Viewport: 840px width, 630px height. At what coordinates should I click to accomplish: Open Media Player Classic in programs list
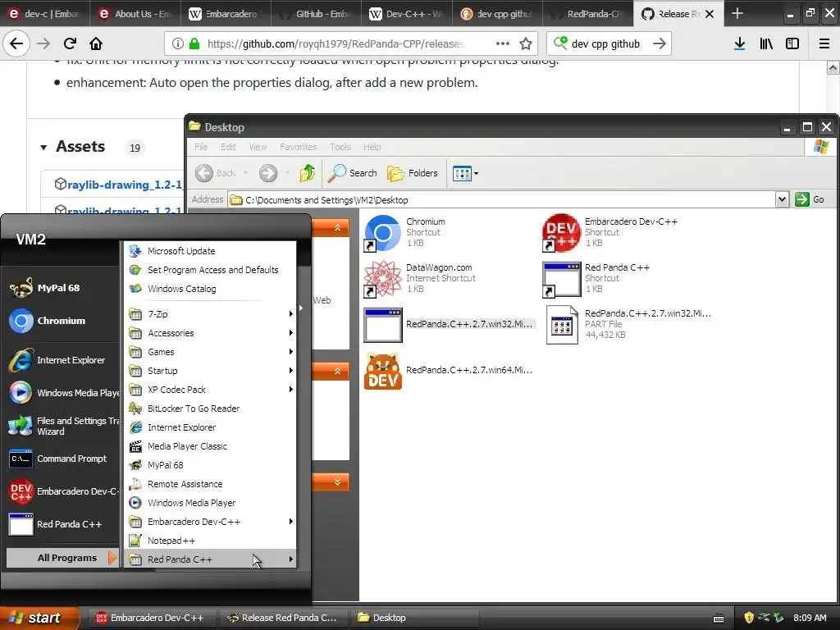point(211,446)
